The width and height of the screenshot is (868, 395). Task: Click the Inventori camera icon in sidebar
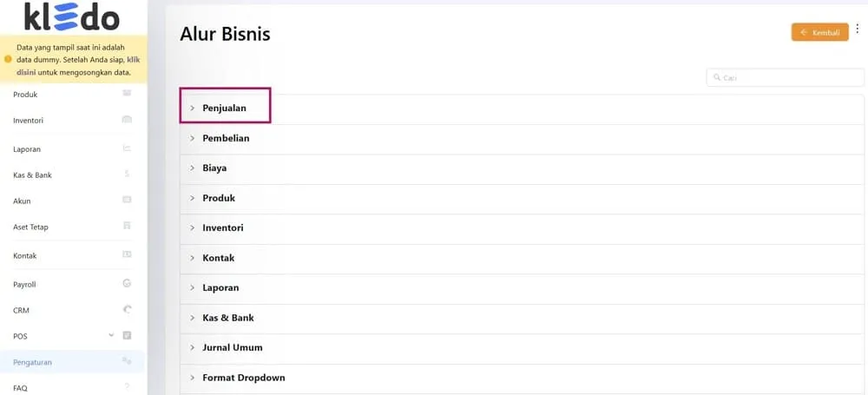tap(127, 120)
